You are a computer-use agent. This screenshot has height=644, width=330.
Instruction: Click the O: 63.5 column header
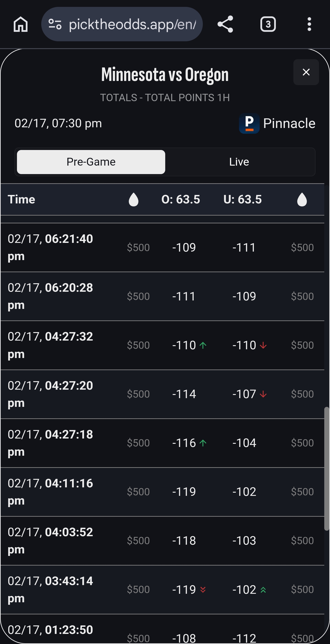(181, 200)
